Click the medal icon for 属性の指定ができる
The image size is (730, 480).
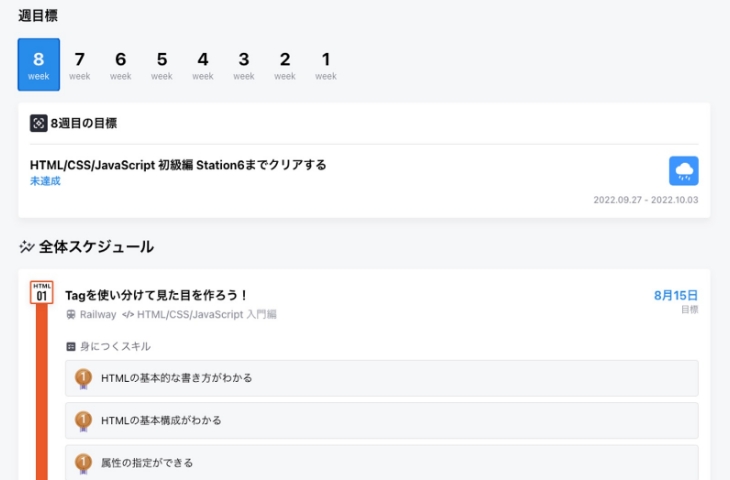pyautogui.click(x=83, y=463)
